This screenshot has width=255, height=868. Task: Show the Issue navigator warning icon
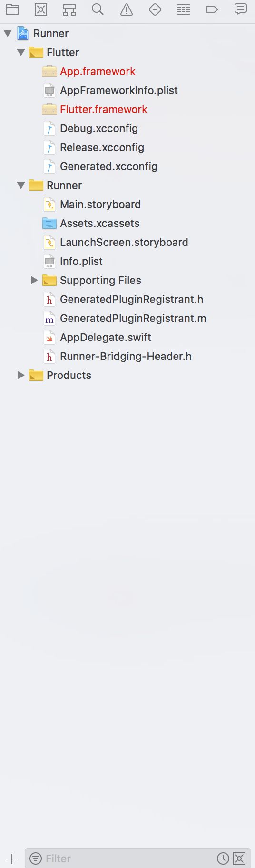coord(127,9)
